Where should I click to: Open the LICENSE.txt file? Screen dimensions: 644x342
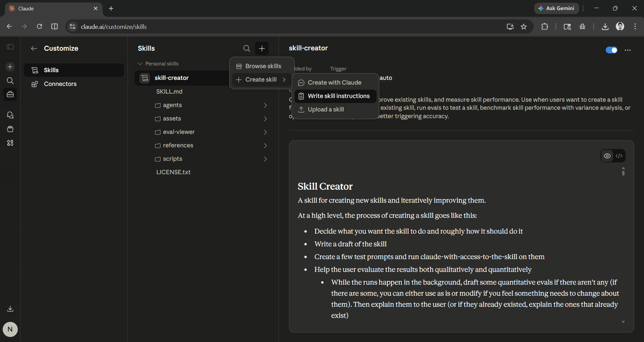[173, 172]
